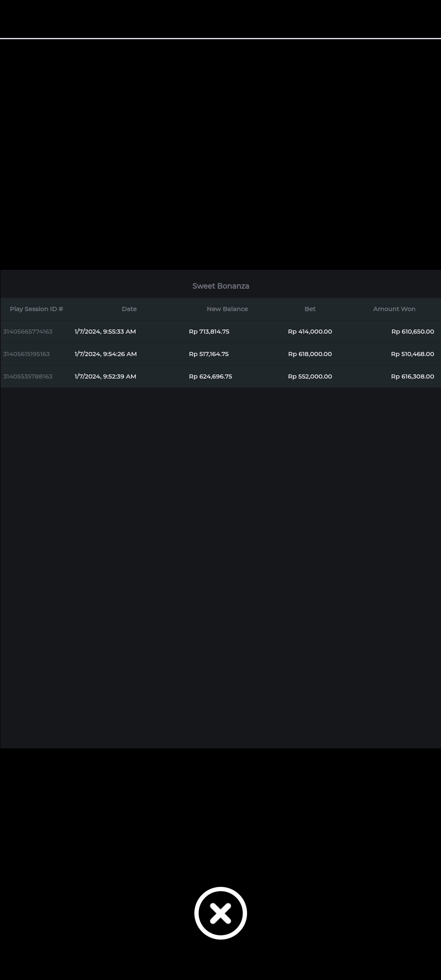Click new balance Rp 624,696.75
The height and width of the screenshot is (980, 441).
click(210, 376)
